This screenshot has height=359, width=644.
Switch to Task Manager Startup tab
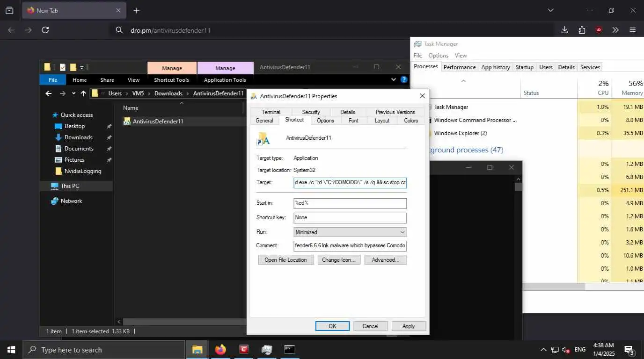525,67
